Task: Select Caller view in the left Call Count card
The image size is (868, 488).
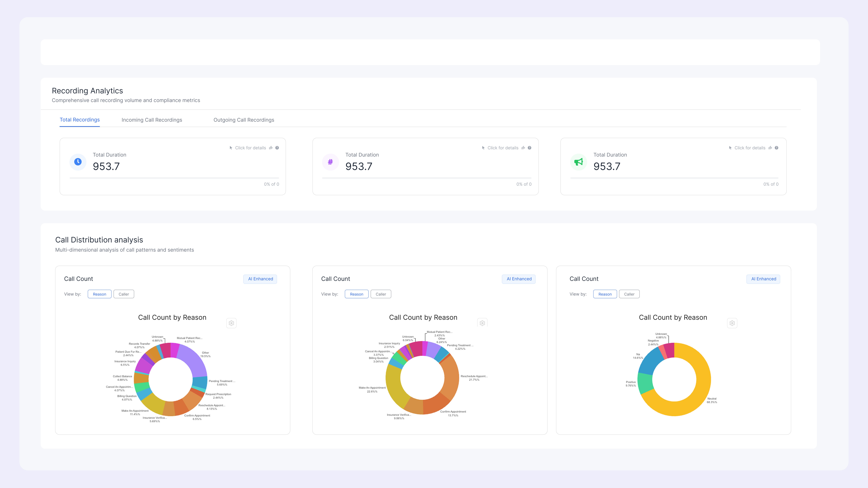Action: click(124, 294)
